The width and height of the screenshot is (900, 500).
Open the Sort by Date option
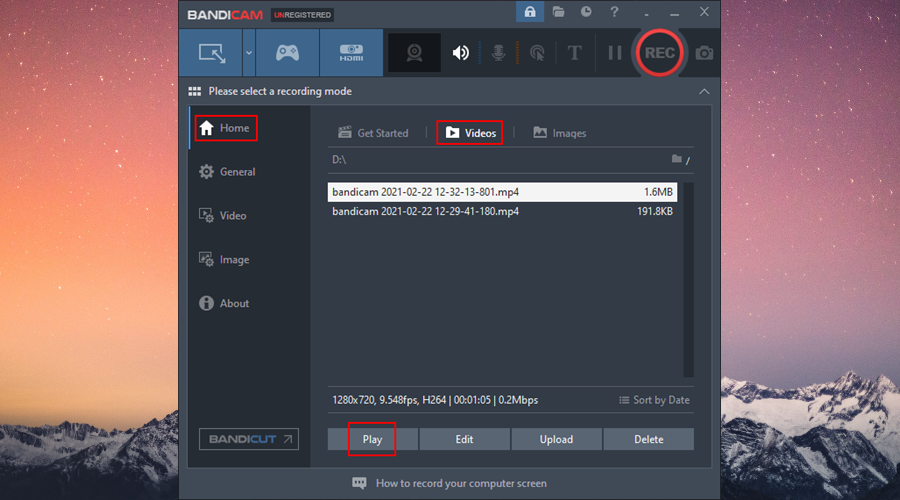coord(654,400)
